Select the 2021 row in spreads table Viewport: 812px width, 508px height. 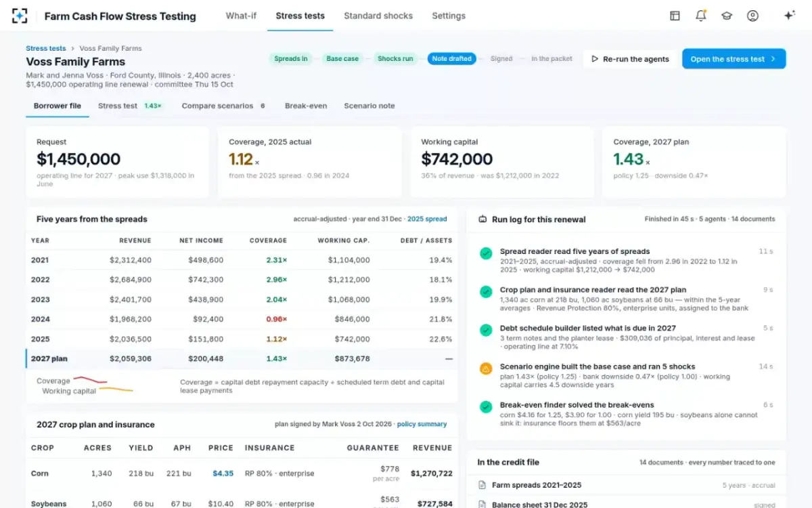(242, 260)
